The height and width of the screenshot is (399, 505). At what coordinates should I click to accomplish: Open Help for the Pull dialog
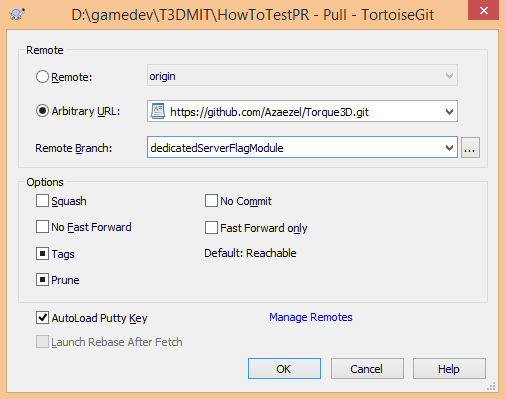pos(449,369)
